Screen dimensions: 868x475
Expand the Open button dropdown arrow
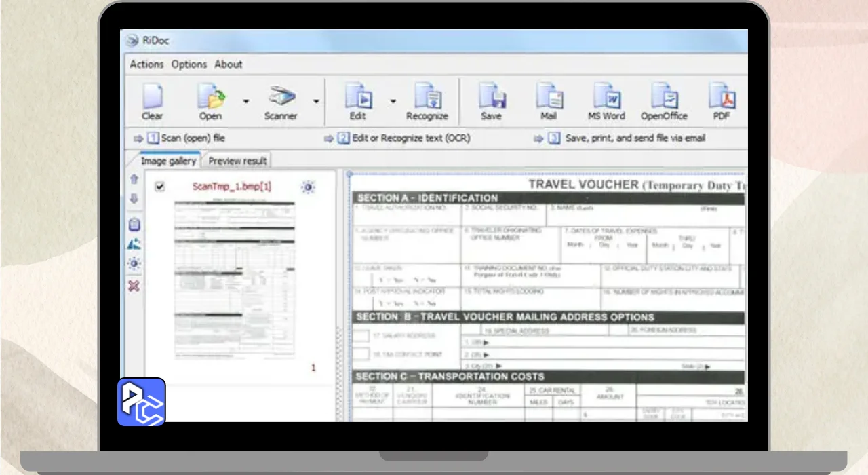pyautogui.click(x=245, y=101)
